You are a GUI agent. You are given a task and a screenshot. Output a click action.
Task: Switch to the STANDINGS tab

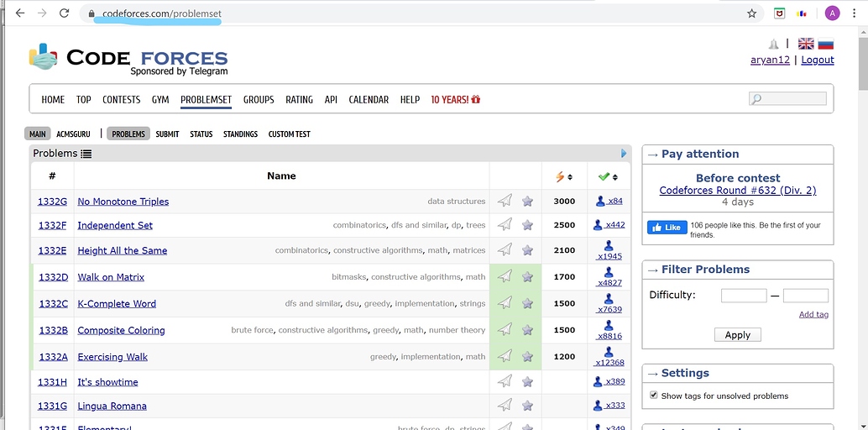pos(240,134)
